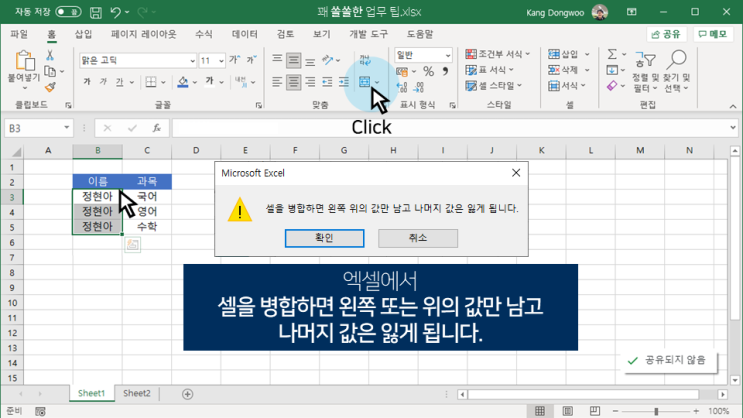This screenshot has height=418, width=743.
Task: Click the zoom slider in status bar
Action: click(x=656, y=411)
